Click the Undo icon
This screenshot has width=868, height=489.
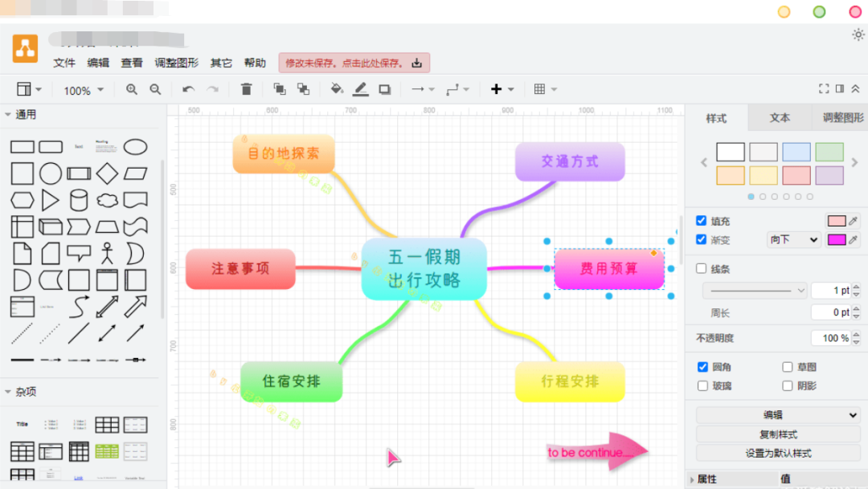[188, 88]
